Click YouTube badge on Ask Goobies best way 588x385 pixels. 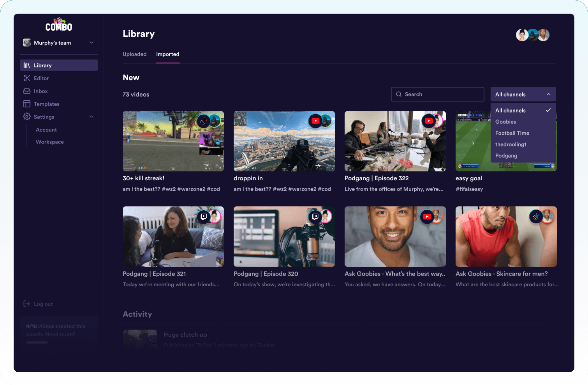pyautogui.click(x=427, y=217)
